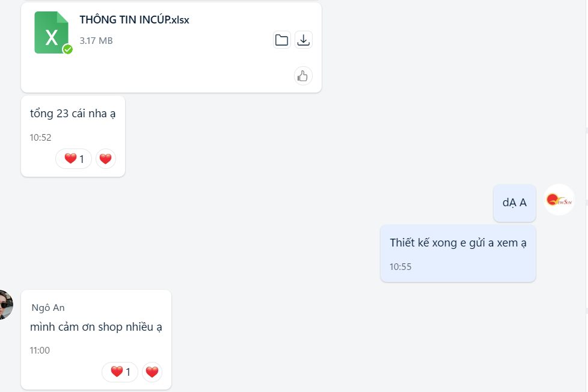Image resolution: width=588 pixels, height=392 pixels.
Task: Select the "dẠ A" message bubble
Action: (x=515, y=203)
